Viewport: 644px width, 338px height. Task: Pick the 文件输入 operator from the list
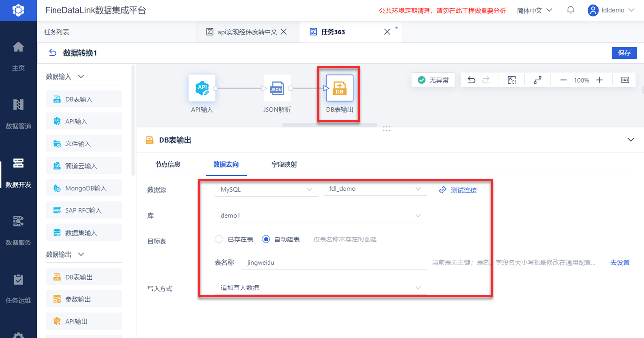84,144
